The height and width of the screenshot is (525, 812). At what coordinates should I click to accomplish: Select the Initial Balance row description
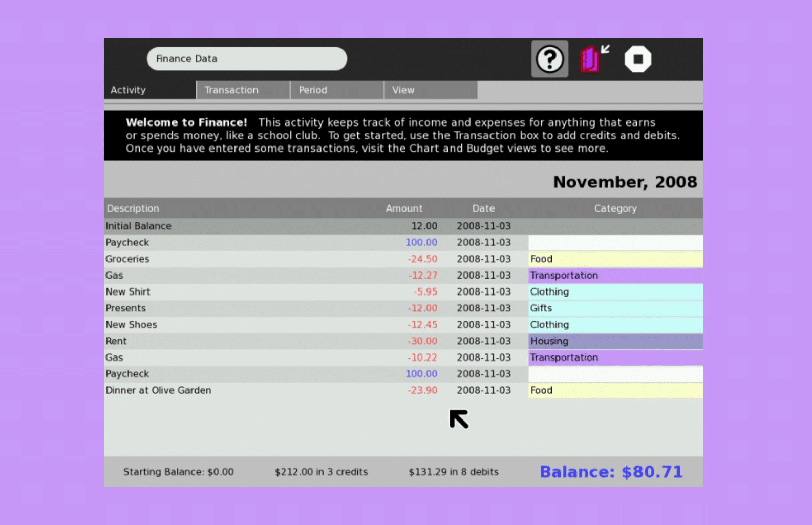139,226
